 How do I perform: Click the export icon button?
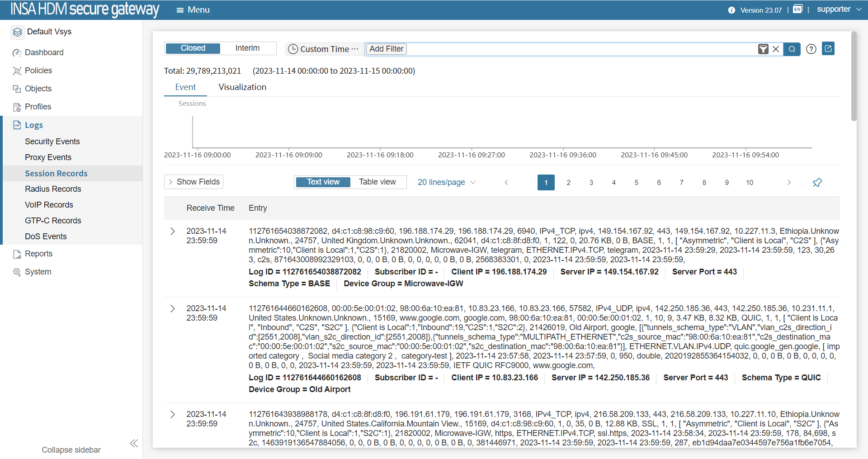pyautogui.click(x=828, y=48)
